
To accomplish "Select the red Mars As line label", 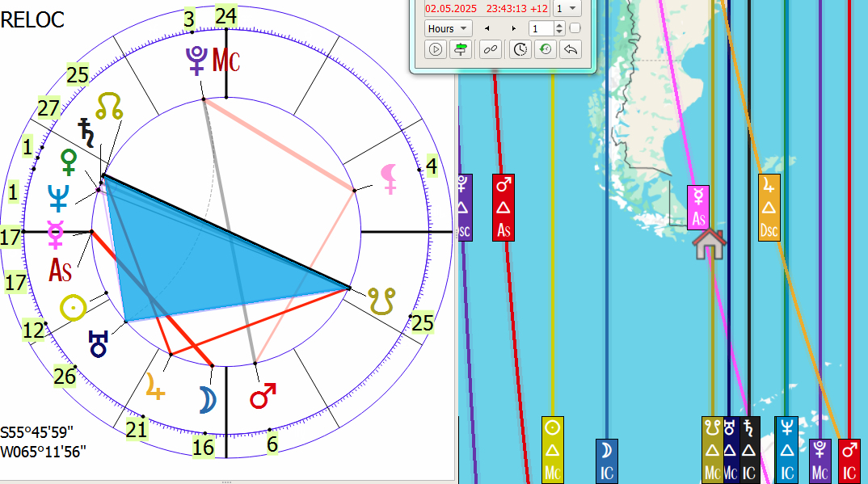I will coord(504,207).
